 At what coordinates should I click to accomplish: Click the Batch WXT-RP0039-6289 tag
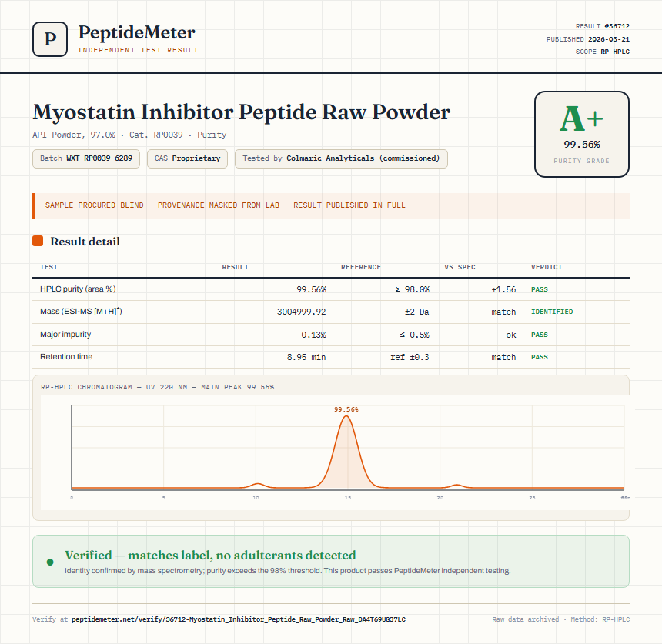86,158
